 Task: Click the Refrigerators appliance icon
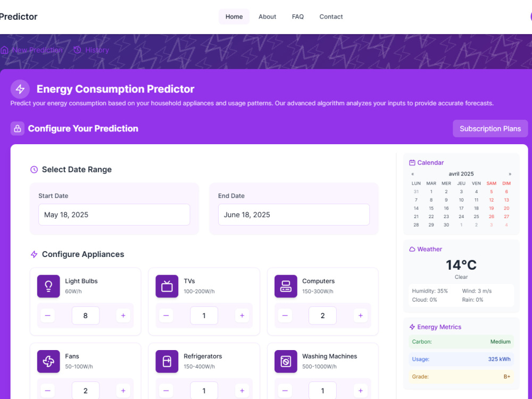(167, 361)
